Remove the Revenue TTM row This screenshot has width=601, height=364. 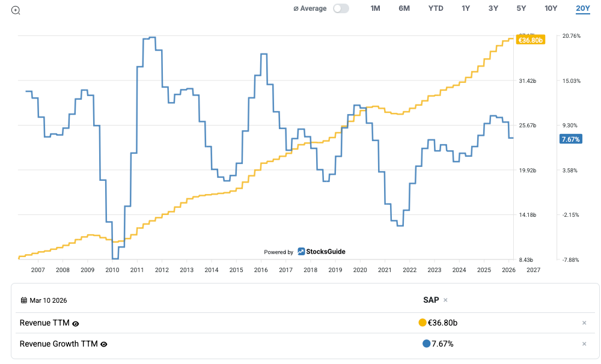click(584, 323)
